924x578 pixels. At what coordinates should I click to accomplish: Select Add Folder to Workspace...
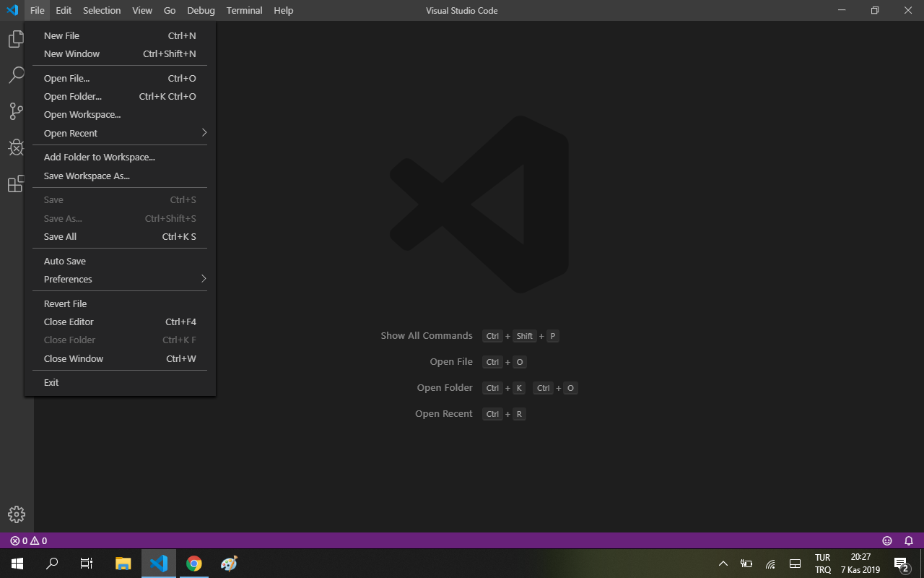tap(120, 157)
